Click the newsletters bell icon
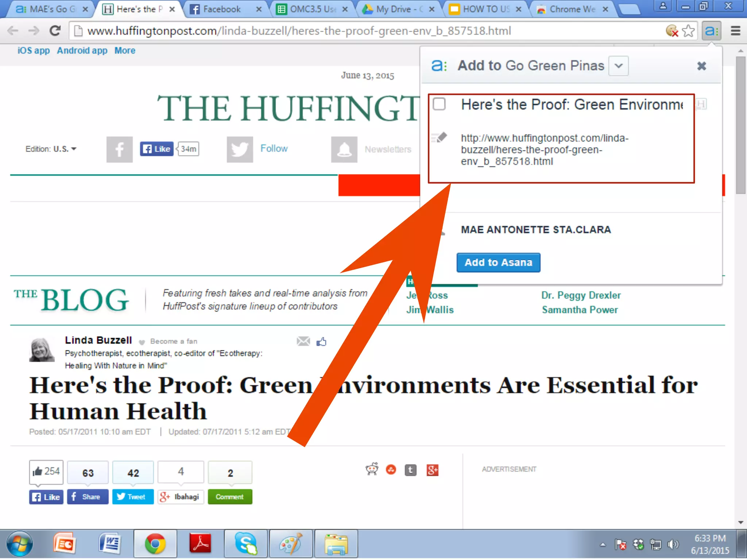The height and width of the screenshot is (560, 747). 344,149
